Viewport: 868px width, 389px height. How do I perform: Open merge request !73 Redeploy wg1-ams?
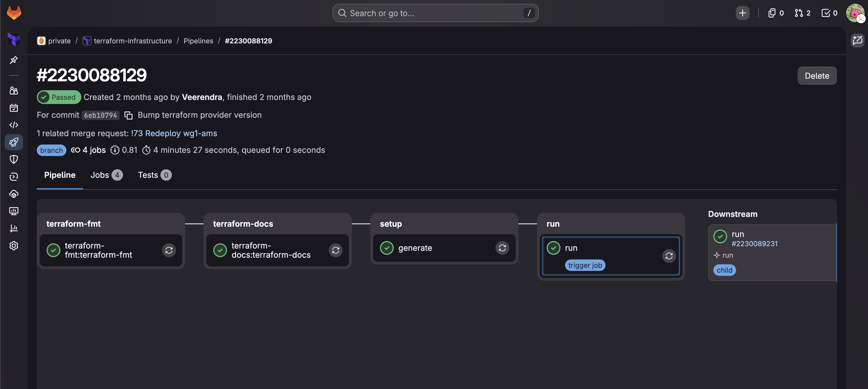pos(174,133)
